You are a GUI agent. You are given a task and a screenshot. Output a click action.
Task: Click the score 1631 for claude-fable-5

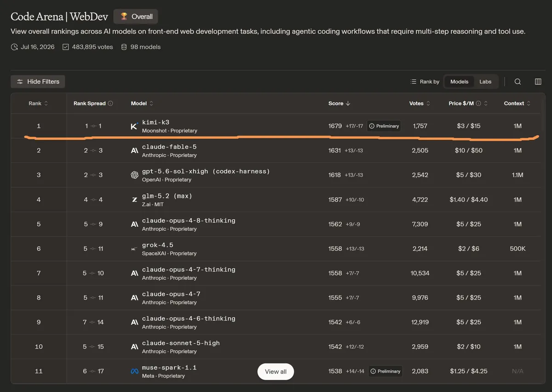tap(335, 150)
